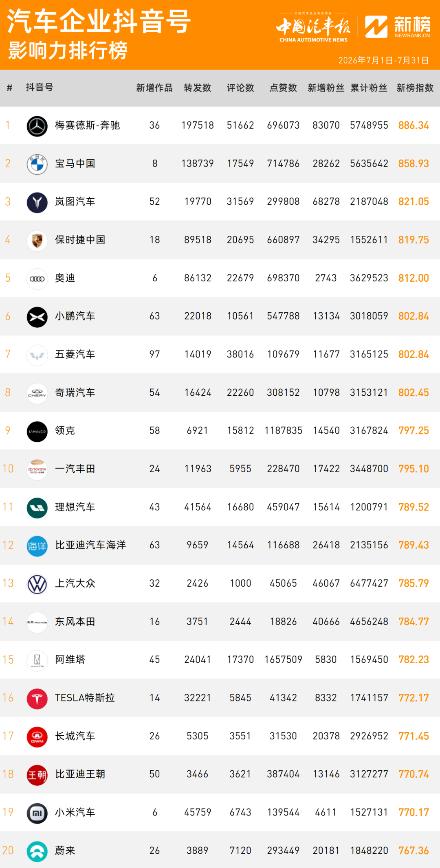440x868 pixels.
Task: Click the likes value 1187835
Action: click(x=283, y=431)
